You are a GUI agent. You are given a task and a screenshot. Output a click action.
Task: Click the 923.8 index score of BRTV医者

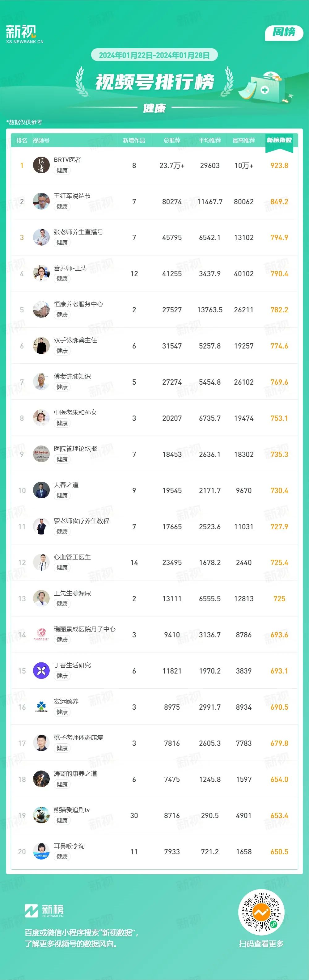coord(279,166)
